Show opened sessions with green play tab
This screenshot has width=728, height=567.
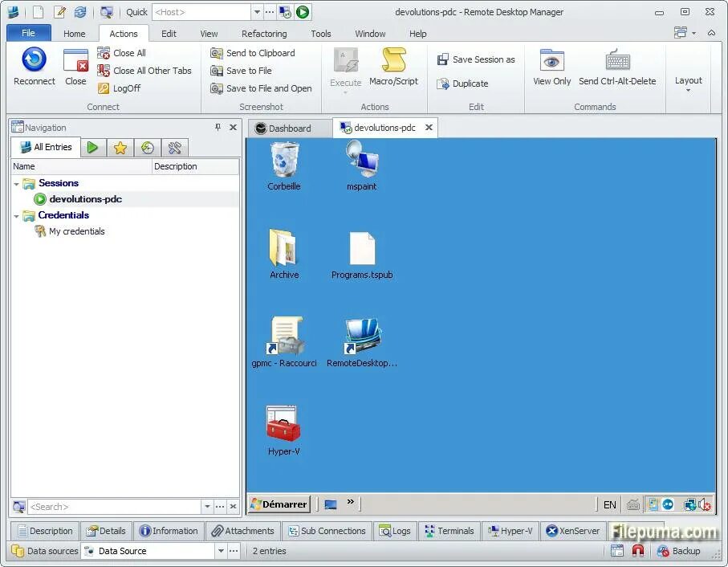pos(93,148)
